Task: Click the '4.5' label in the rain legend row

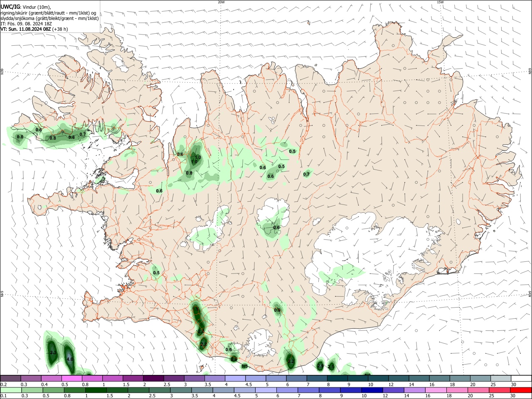Action: click(x=237, y=396)
